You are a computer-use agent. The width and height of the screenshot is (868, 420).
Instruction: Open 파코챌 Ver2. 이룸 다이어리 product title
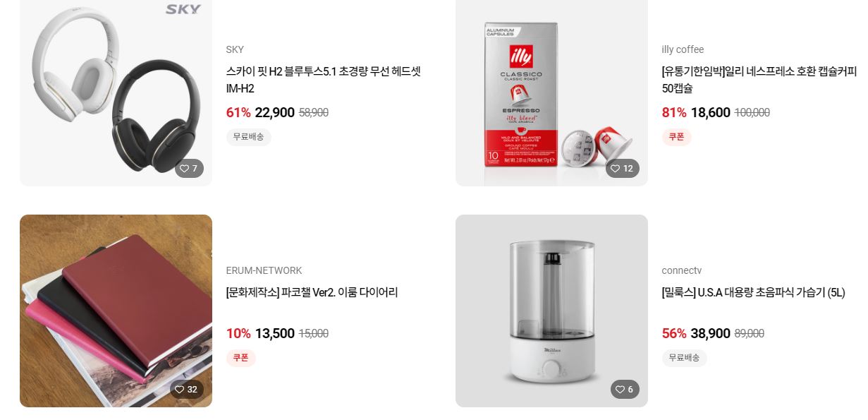pos(312,292)
